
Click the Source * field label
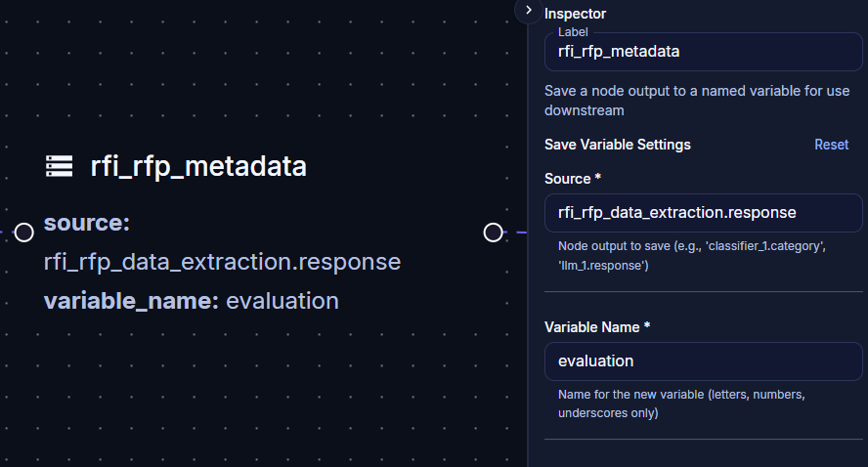573,179
